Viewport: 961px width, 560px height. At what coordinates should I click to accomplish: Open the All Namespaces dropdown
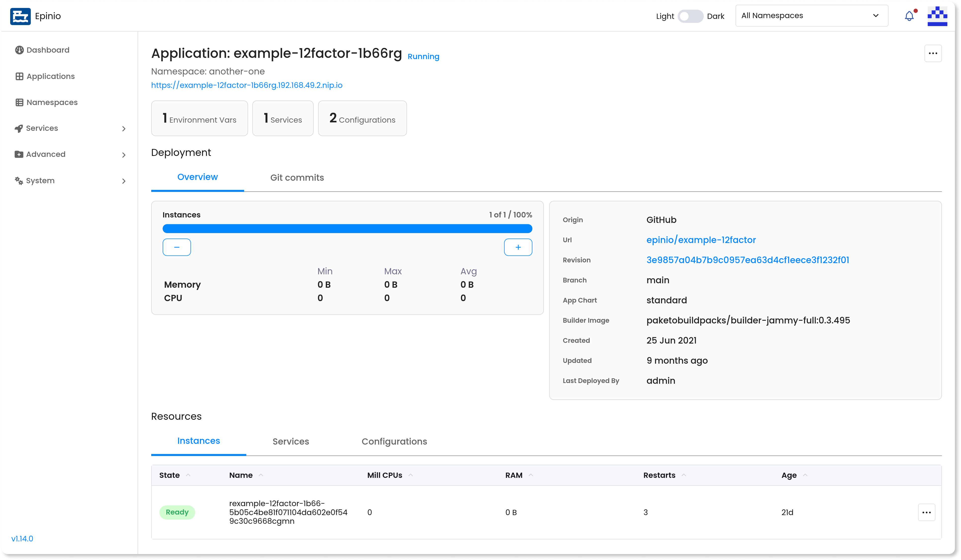(812, 16)
